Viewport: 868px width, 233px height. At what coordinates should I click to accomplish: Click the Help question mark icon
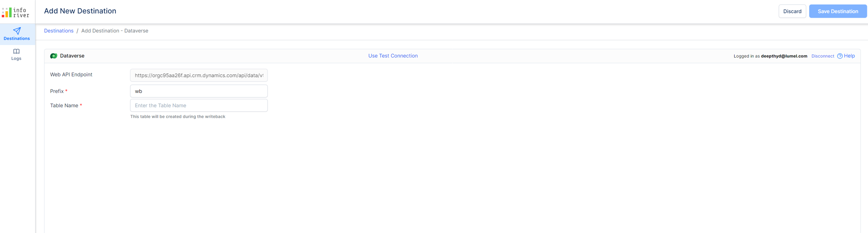tap(840, 56)
